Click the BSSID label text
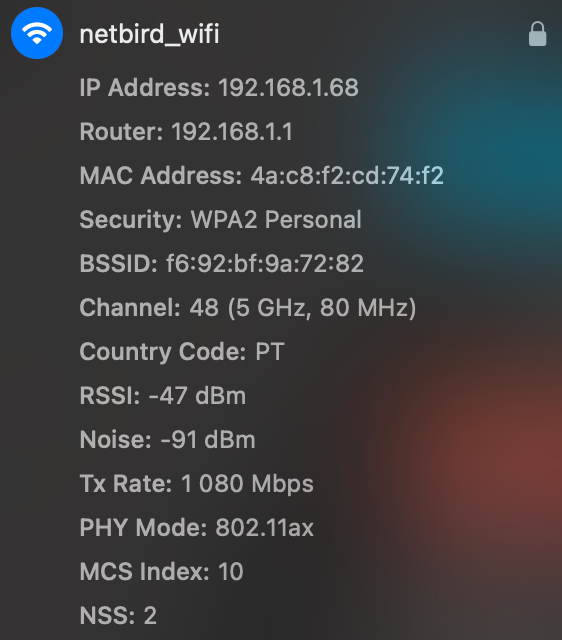The width and height of the screenshot is (562, 640). (x=118, y=264)
